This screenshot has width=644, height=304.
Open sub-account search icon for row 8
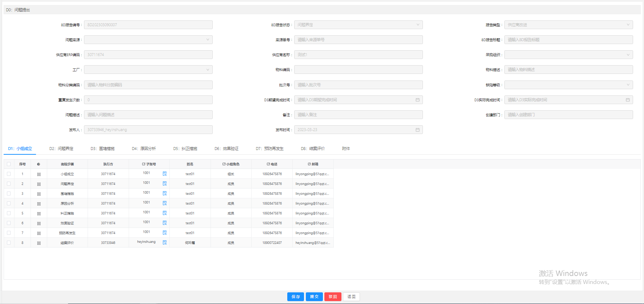coord(165,242)
